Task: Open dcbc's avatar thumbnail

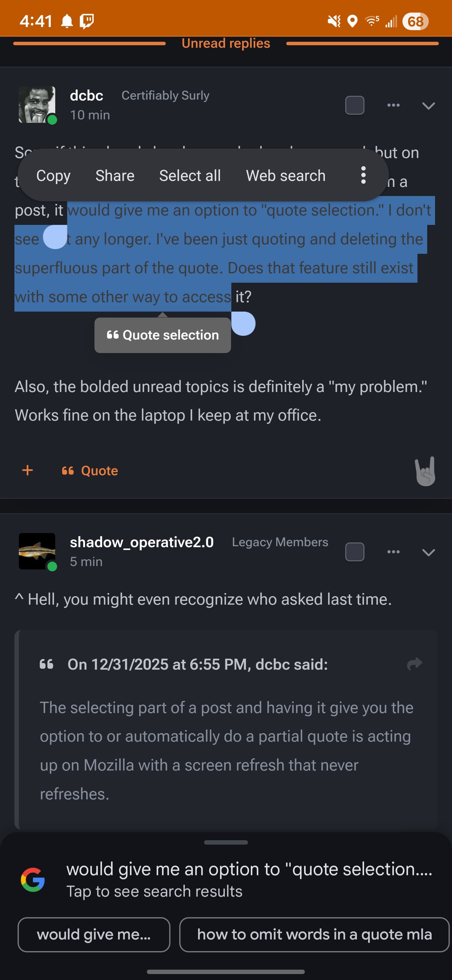Action: 37,105
